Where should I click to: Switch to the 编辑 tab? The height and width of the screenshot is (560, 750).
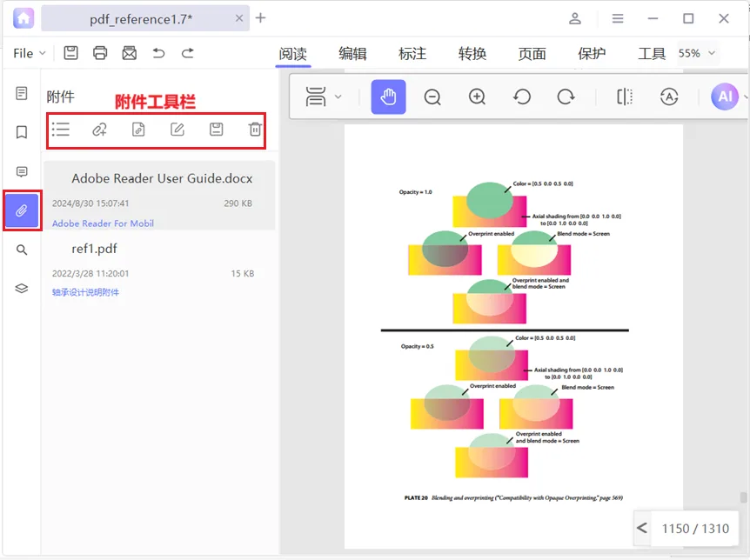coord(352,54)
